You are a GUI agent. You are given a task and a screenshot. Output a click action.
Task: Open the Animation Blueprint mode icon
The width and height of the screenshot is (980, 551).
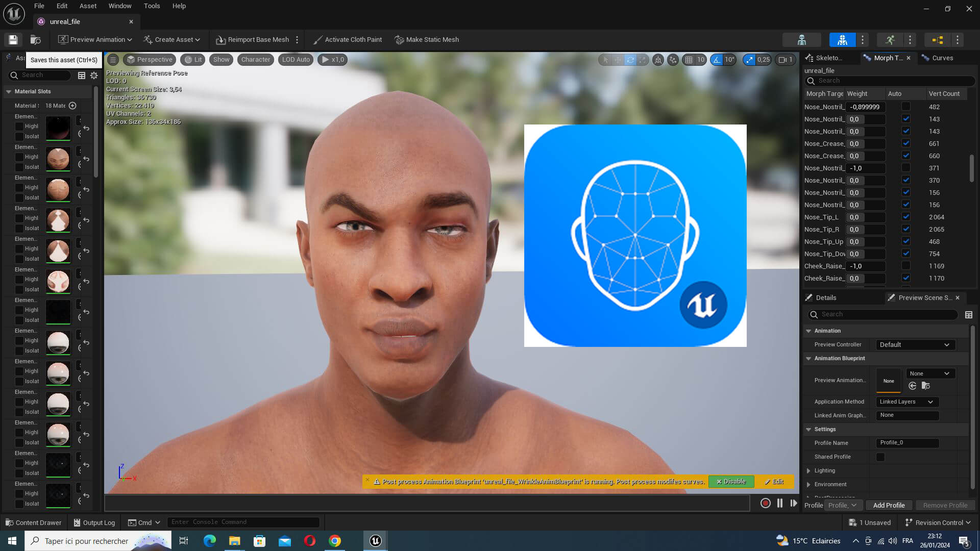tap(938, 40)
